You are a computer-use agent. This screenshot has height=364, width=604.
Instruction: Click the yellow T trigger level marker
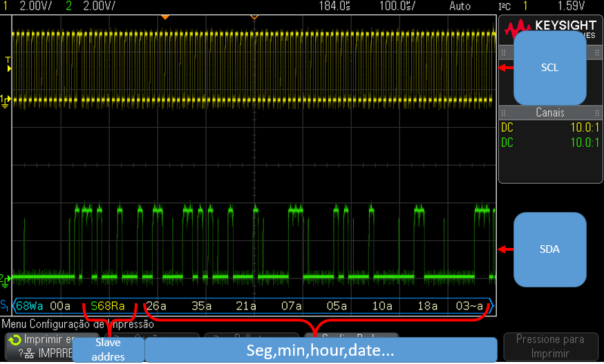tap(8, 64)
